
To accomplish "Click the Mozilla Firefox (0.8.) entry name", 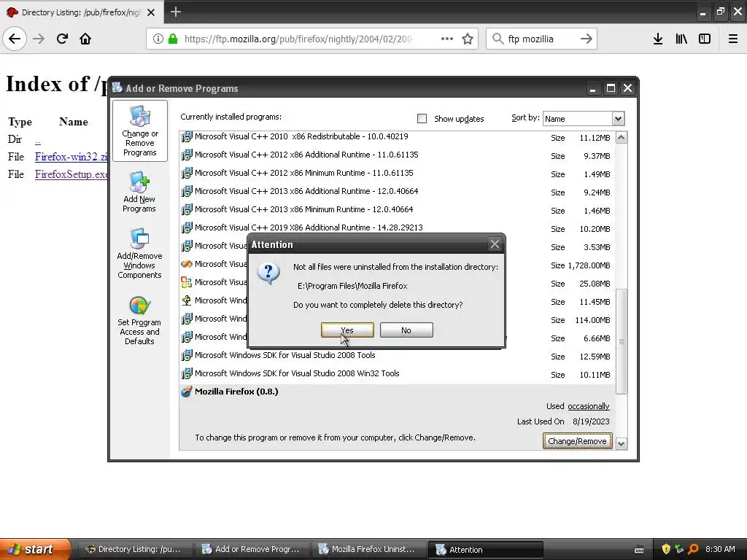I will (x=236, y=392).
